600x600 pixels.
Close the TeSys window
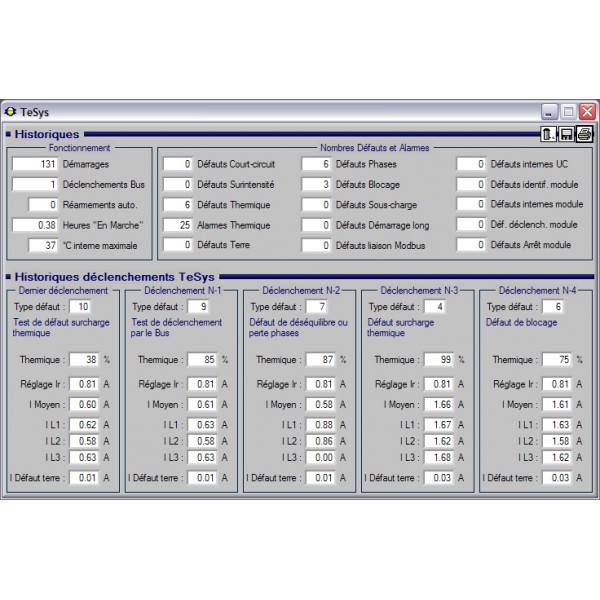pyautogui.click(x=587, y=112)
